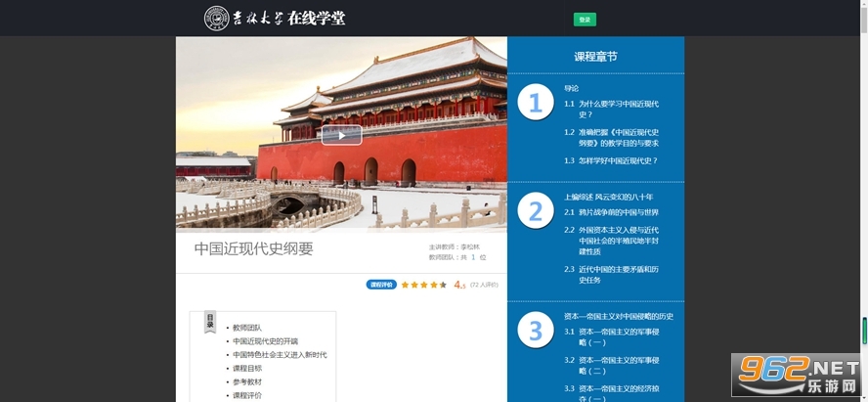This screenshot has height=402, width=868.
Task: Click the scrollbar up arrow
Action: click(x=864, y=3)
